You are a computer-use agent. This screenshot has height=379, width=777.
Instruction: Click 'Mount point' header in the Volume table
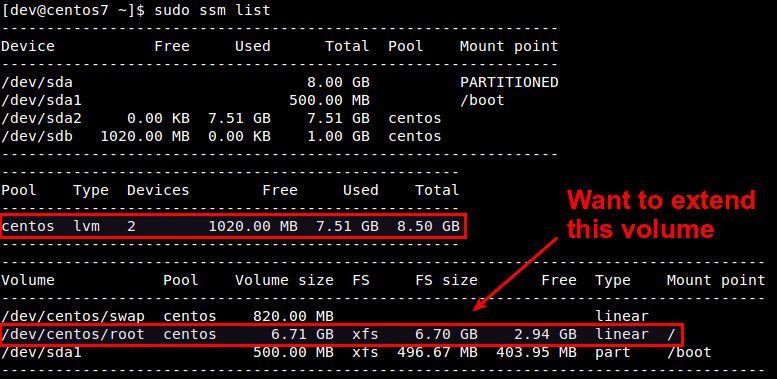pos(716,280)
